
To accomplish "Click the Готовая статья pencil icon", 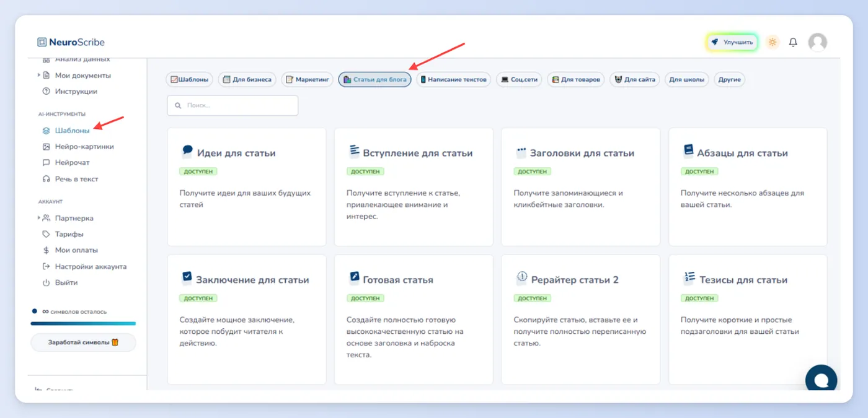I will coord(354,277).
